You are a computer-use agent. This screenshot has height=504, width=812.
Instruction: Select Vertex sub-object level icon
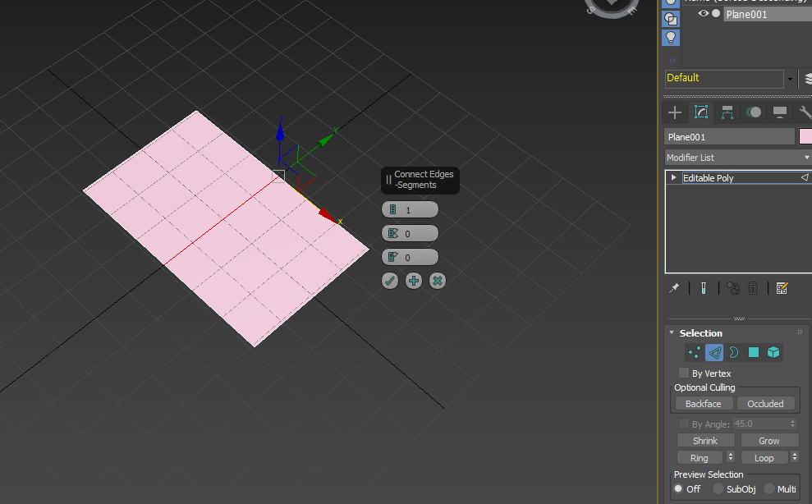coord(695,353)
